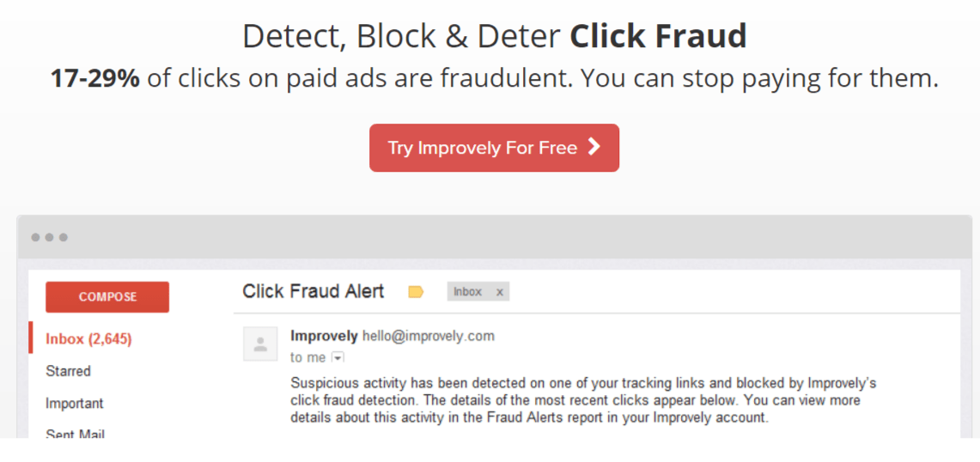980x462 pixels.
Task: Click the middle gray window dot
Action: [x=50, y=237]
